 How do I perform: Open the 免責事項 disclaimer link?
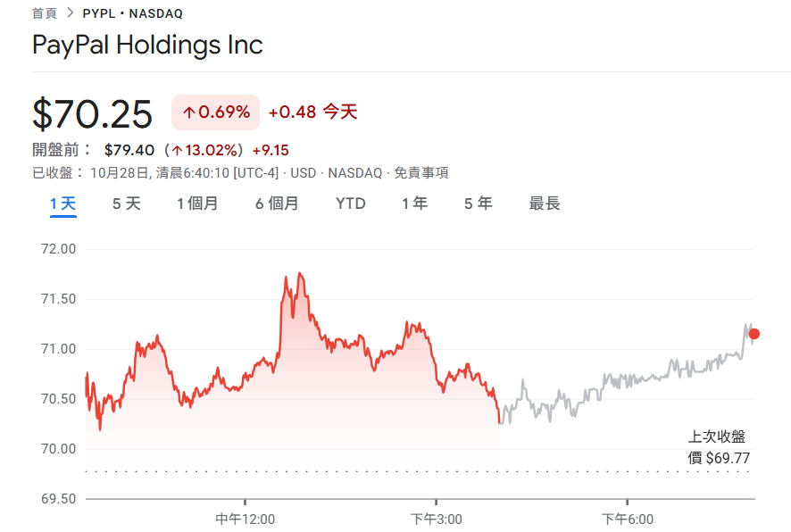(x=421, y=173)
